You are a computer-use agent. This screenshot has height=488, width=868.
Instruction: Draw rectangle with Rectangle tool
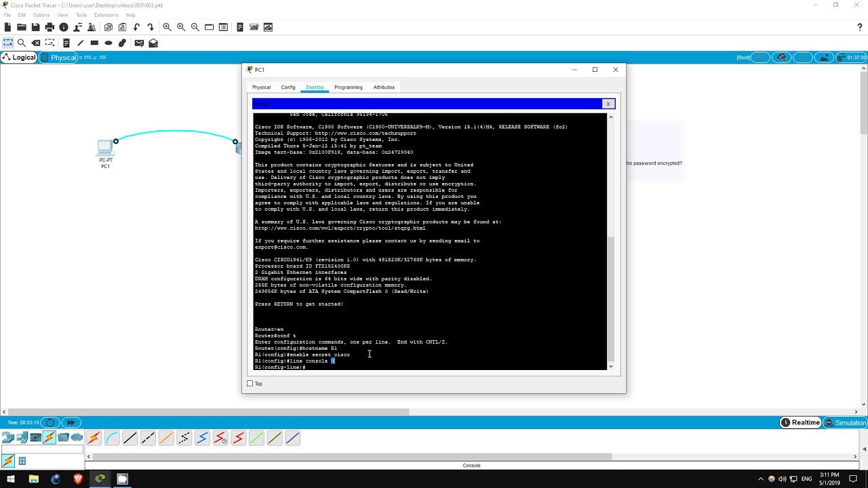[94, 43]
